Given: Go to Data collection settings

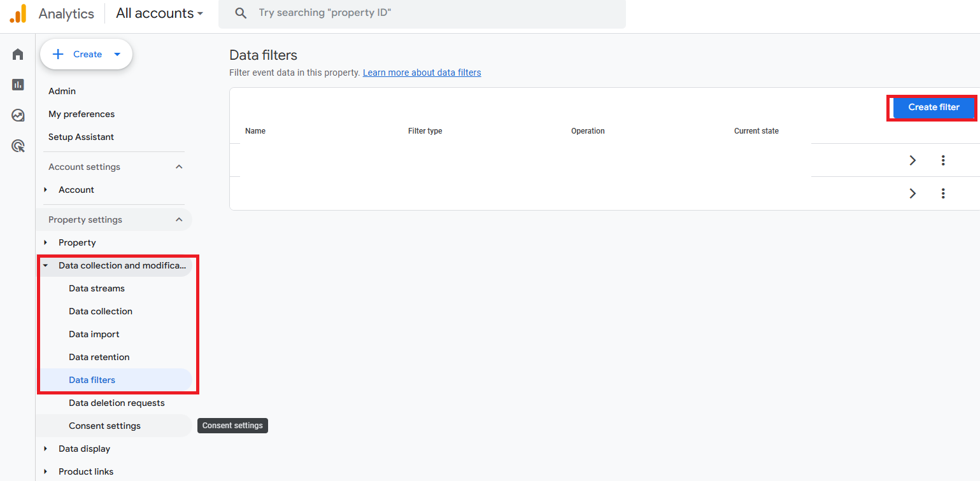Looking at the screenshot, I should tap(101, 311).
